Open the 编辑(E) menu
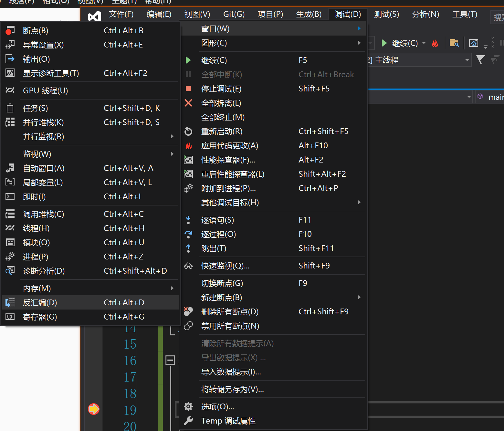Screen dimensions: 504x431 click(x=159, y=14)
